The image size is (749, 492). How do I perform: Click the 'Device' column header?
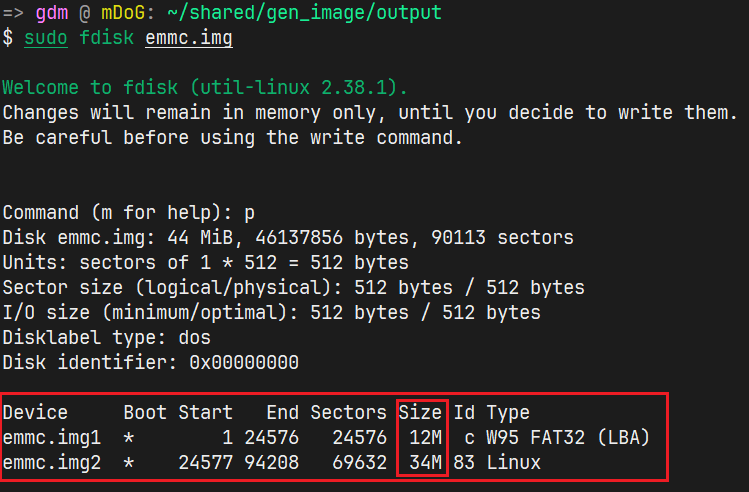coord(35,412)
